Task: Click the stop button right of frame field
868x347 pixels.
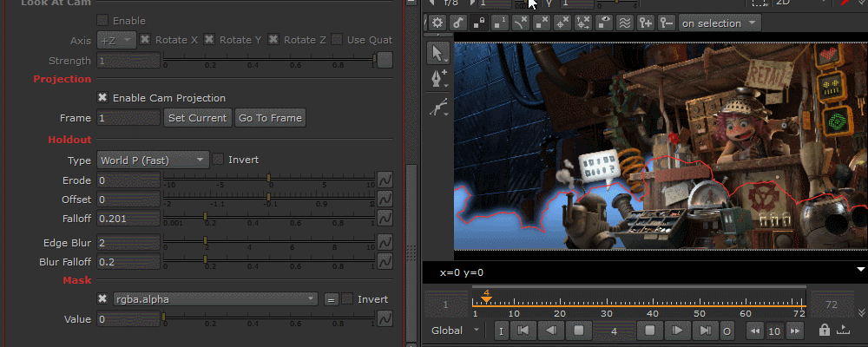Action: (650, 331)
